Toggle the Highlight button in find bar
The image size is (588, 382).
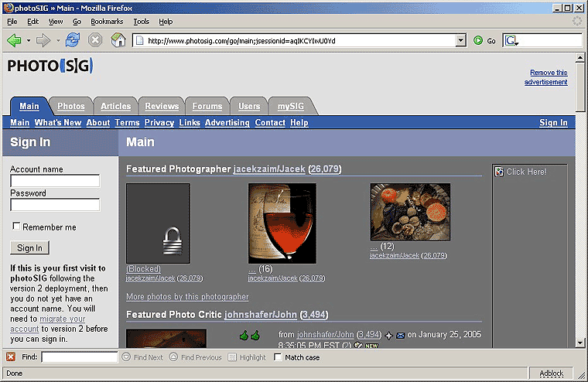247,357
